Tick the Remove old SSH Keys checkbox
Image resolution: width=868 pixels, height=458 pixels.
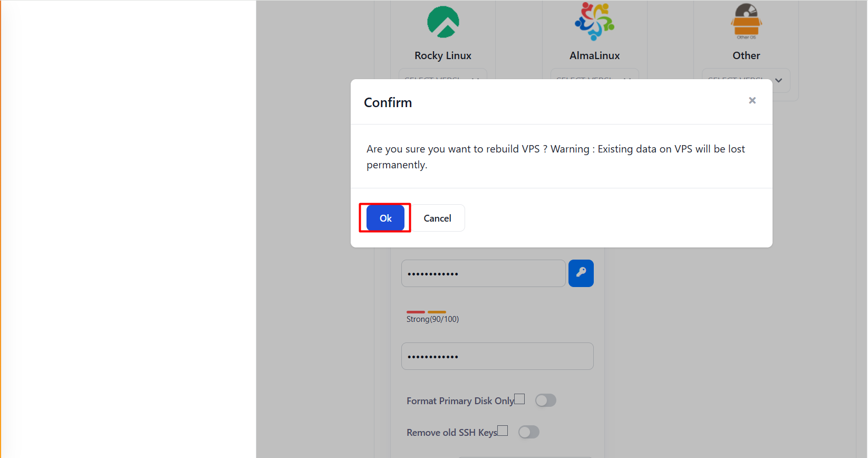click(503, 431)
